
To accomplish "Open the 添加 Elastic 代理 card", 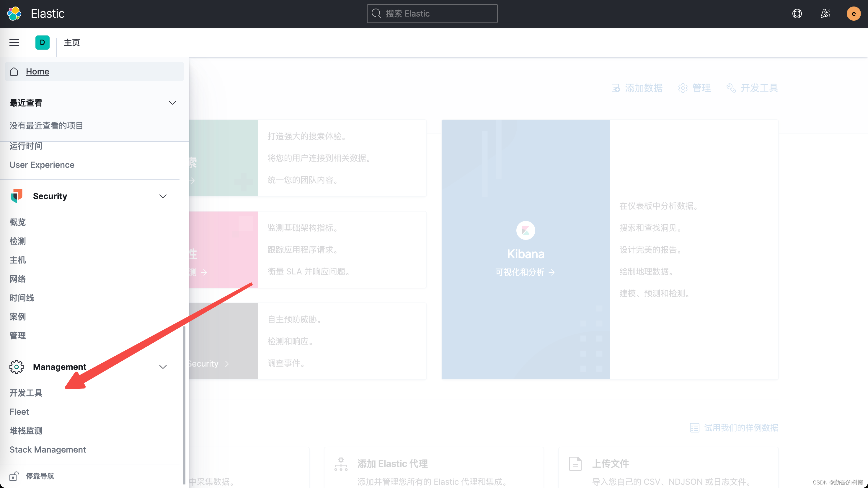I will click(x=434, y=467).
